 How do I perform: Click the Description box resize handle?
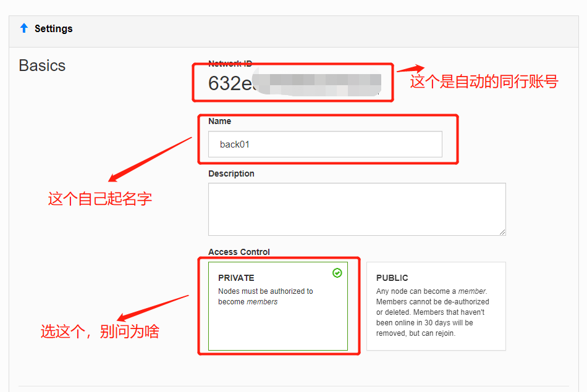click(x=502, y=232)
